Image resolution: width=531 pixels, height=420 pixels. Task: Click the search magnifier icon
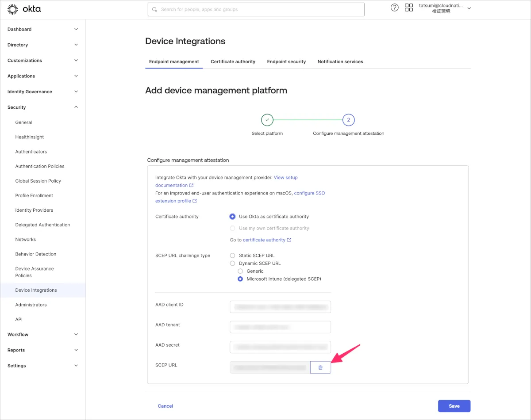pos(154,9)
